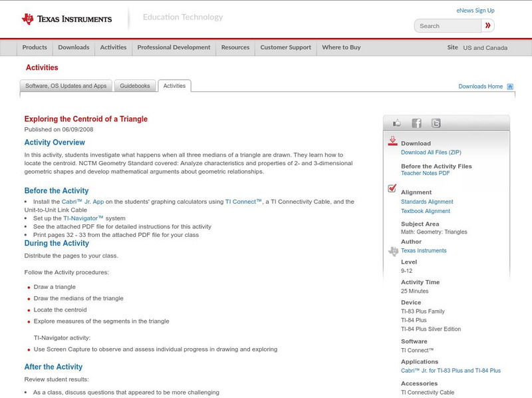This screenshot has height=398, width=532.
Task: Click the Before the Activity heading
Action: click(x=57, y=191)
